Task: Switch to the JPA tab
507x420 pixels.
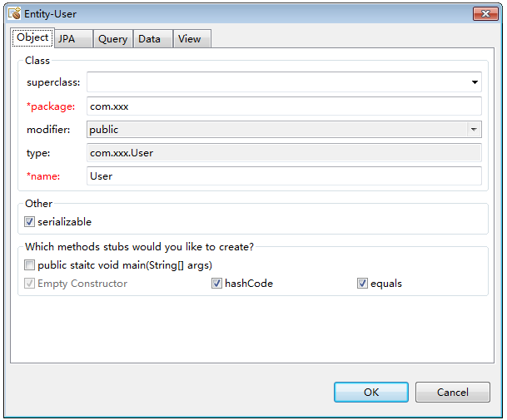Action: coord(73,39)
